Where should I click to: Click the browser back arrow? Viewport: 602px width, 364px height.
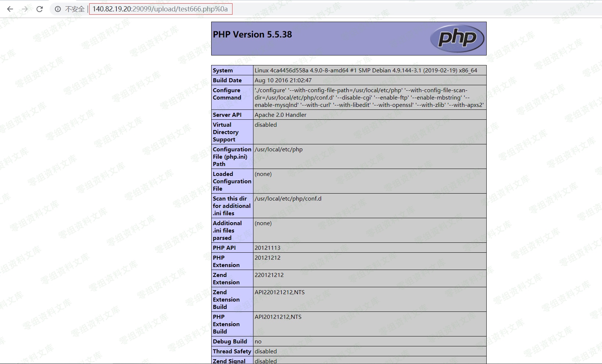[x=10, y=9]
